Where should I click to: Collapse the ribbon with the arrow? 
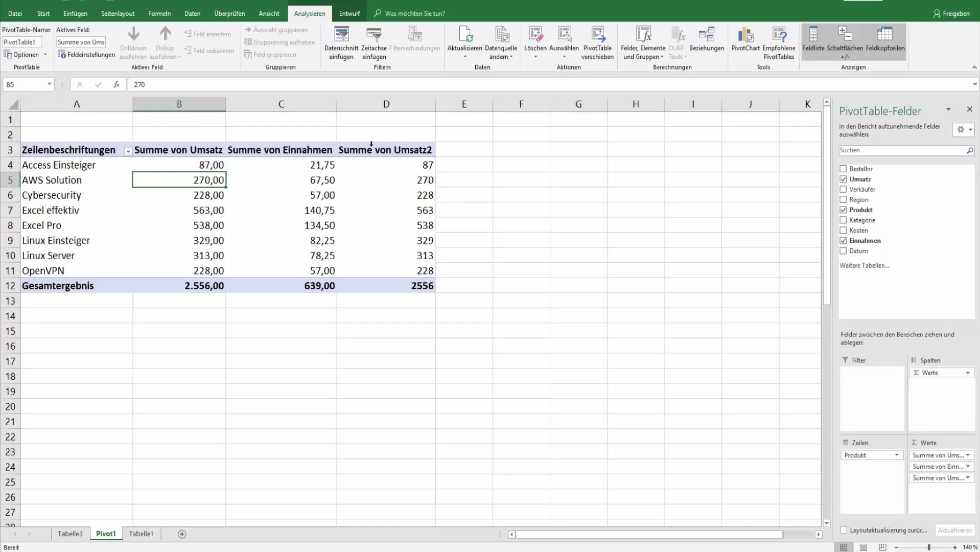(974, 67)
